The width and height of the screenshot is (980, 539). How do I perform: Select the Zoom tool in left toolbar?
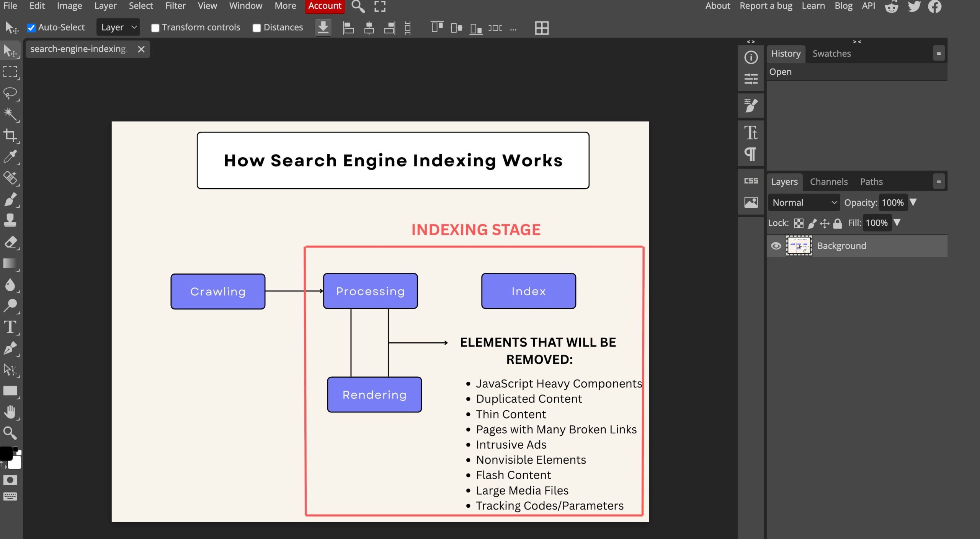click(x=10, y=433)
